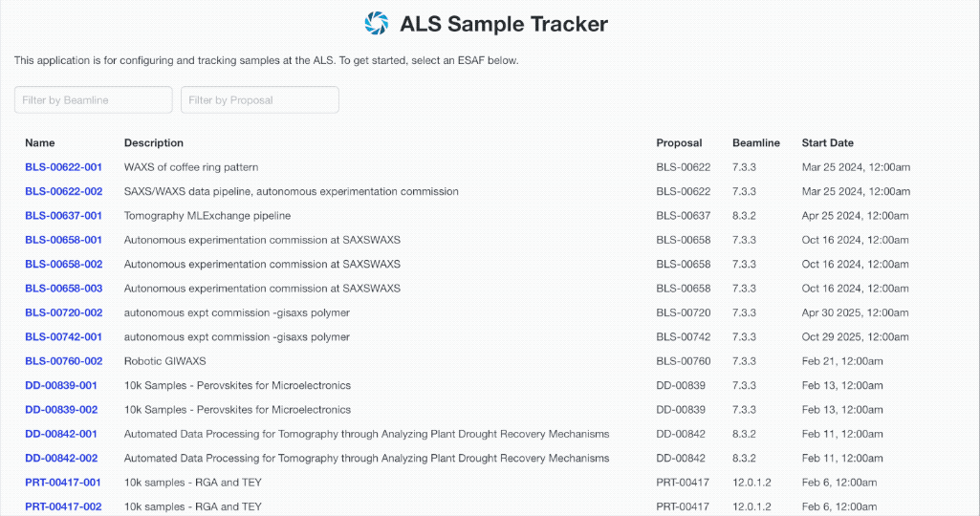The width and height of the screenshot is (980, 516).
Task: Select the DD-00842-001 ESAF link
Action: point(61,434)
